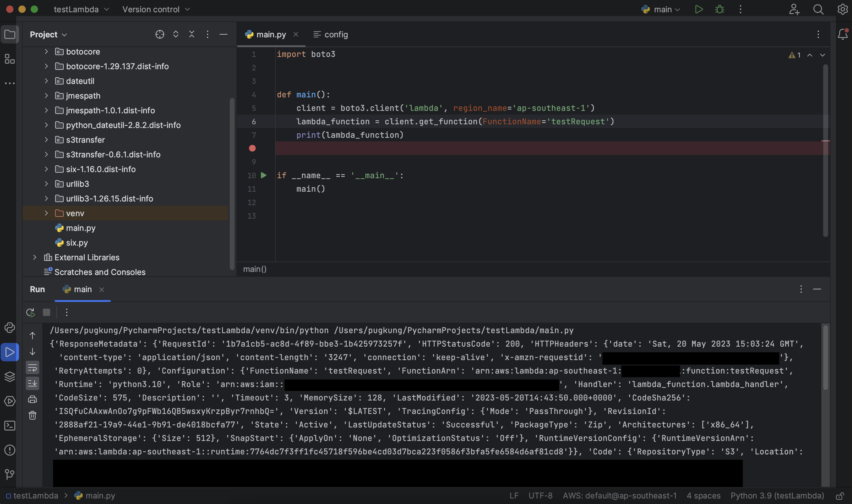
Task: Change LF line separator in status bar
Action: point(514,495)
